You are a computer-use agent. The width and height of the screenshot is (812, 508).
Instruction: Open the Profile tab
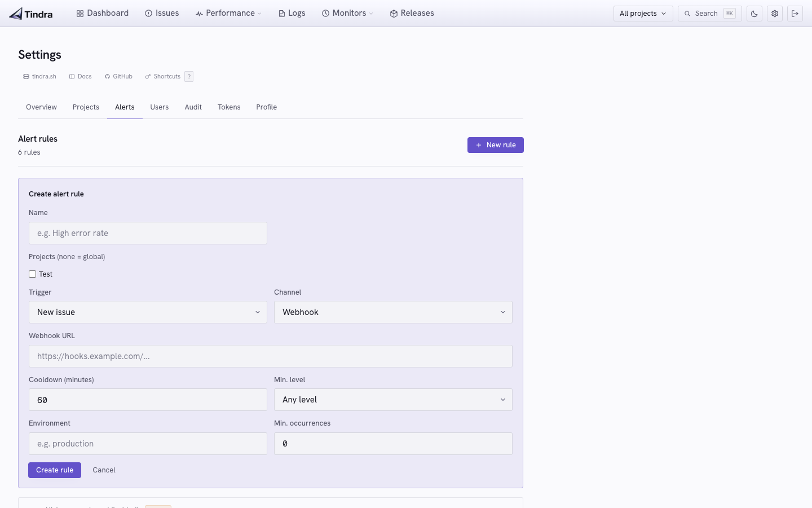[x=267, y=107]
